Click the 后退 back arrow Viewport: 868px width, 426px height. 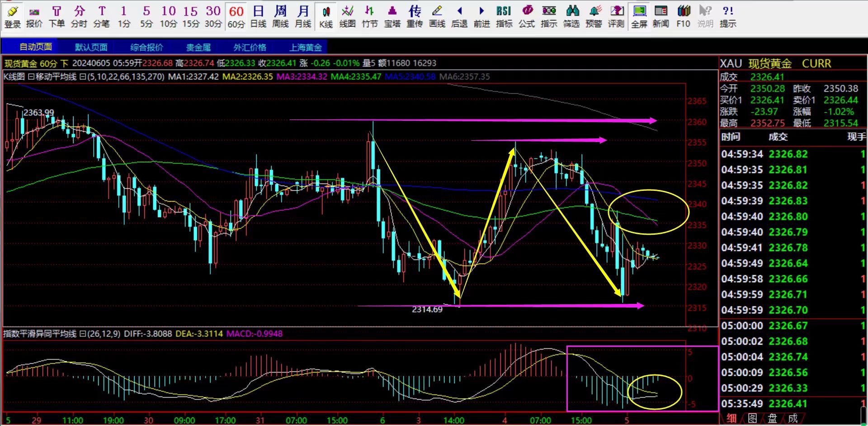[x=459, y=17]
